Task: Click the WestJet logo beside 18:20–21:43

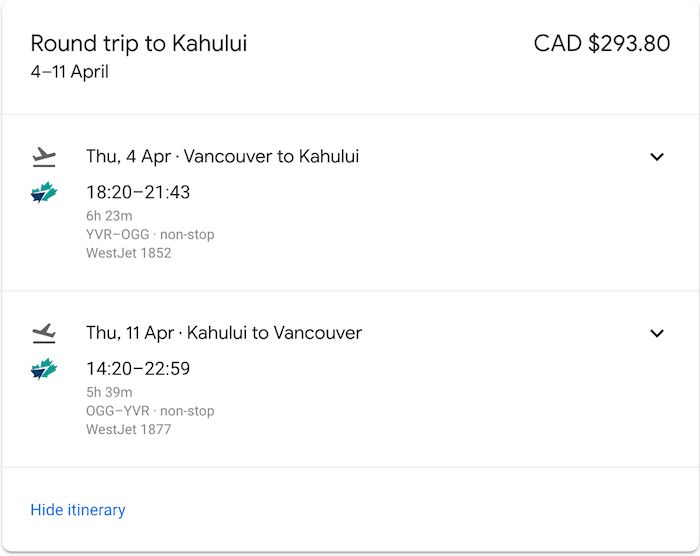Action: click(44, 192)
